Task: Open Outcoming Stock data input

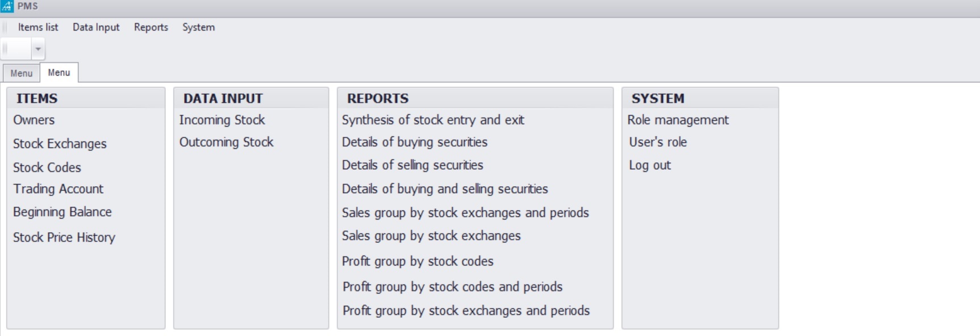Action: (227, 142)
